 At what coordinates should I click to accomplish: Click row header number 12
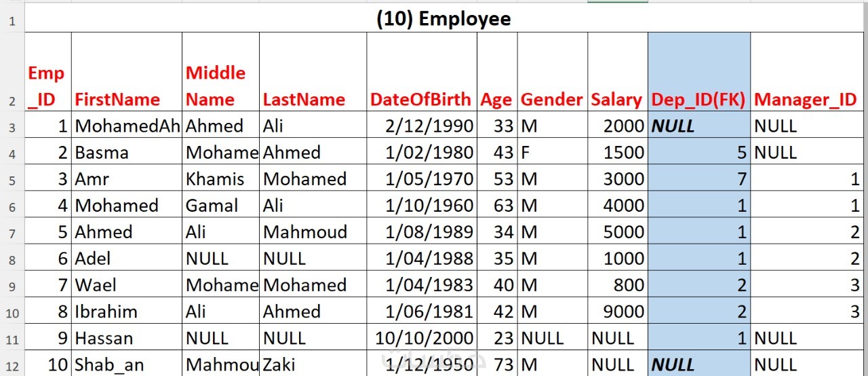[12, 366]
